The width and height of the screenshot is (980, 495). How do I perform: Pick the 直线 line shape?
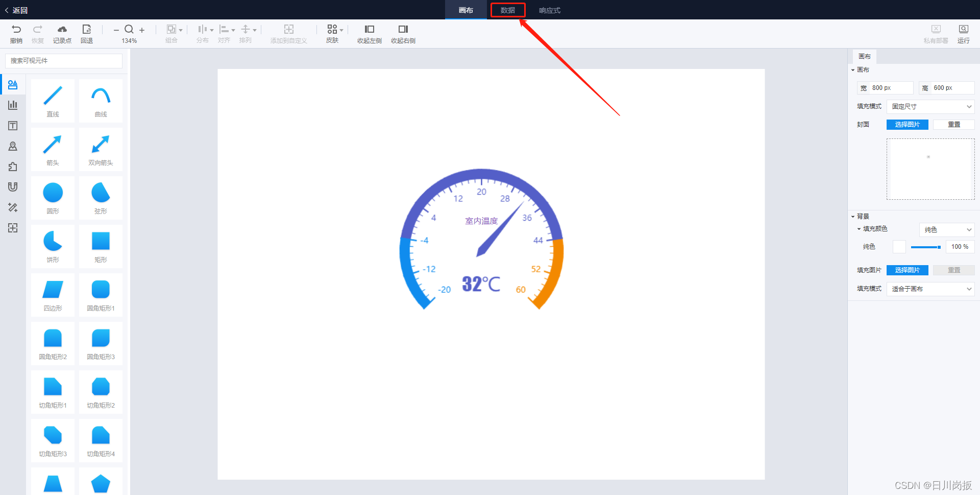pyautogui.click(x=53, y=101)
